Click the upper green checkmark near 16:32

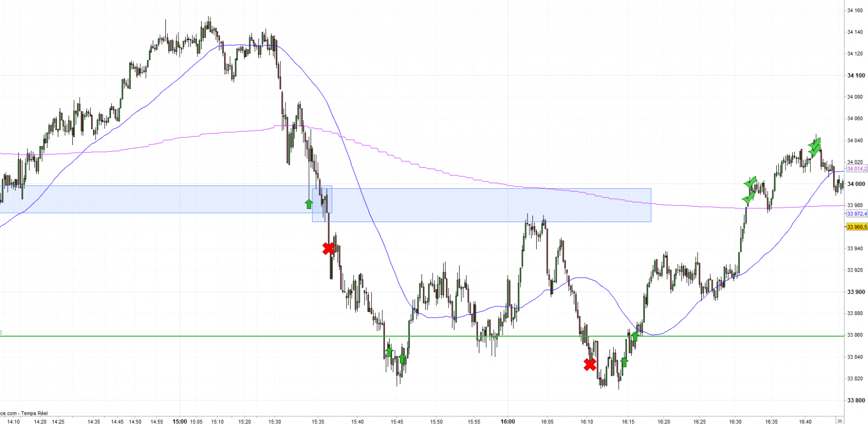(750, 183)
